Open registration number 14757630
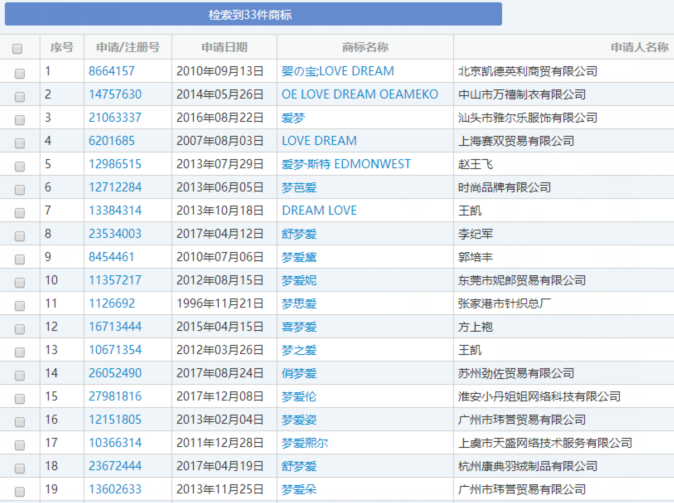674x503 pixels. pyautogui.click(x=115, y=95)
